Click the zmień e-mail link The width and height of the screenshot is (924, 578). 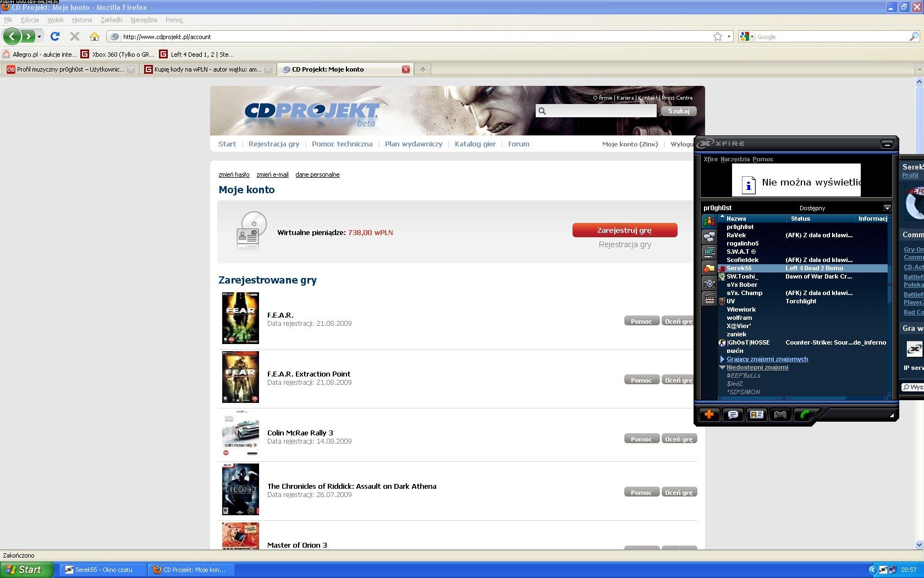coord(272,175)
